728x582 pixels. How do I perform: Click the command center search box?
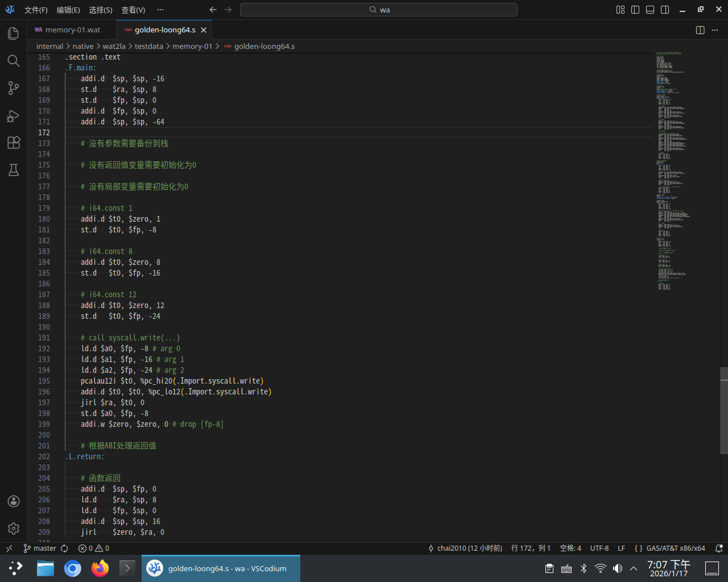tap(379, 10)
